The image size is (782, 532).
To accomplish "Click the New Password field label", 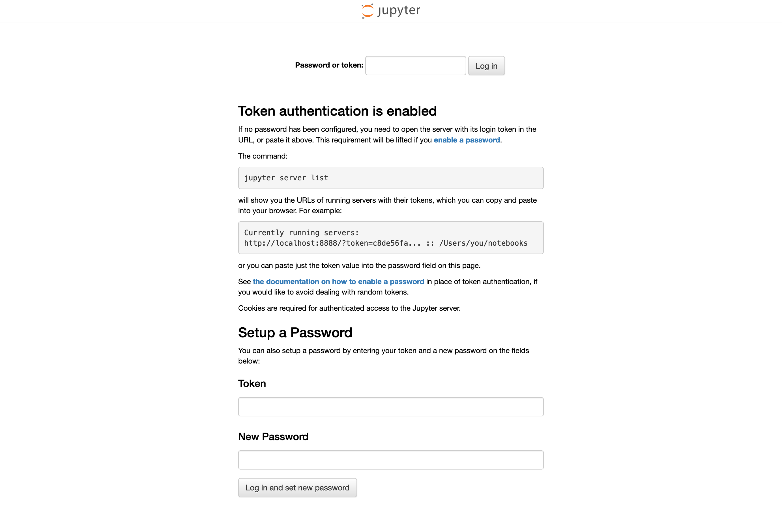I will tap(273, 437).
